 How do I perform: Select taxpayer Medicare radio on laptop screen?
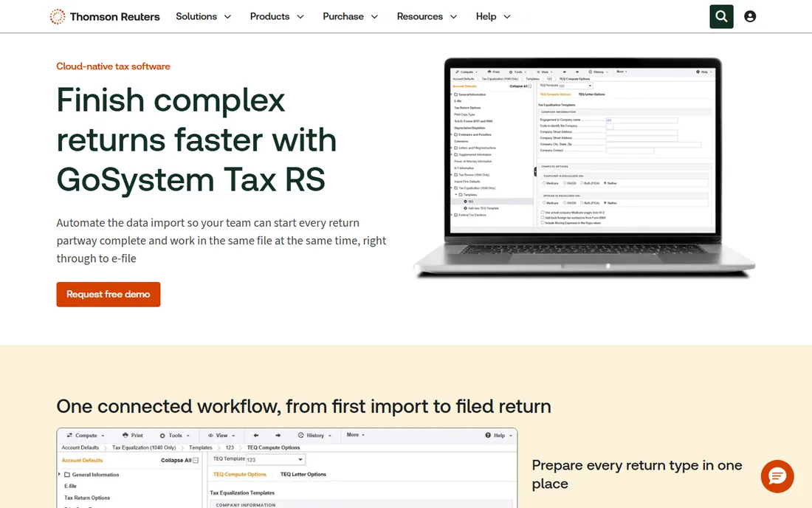coord(544,183)
